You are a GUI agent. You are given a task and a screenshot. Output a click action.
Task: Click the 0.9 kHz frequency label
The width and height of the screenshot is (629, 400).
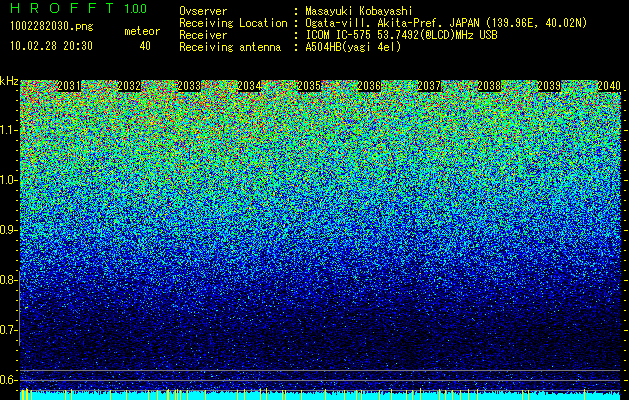pos(7,230)
